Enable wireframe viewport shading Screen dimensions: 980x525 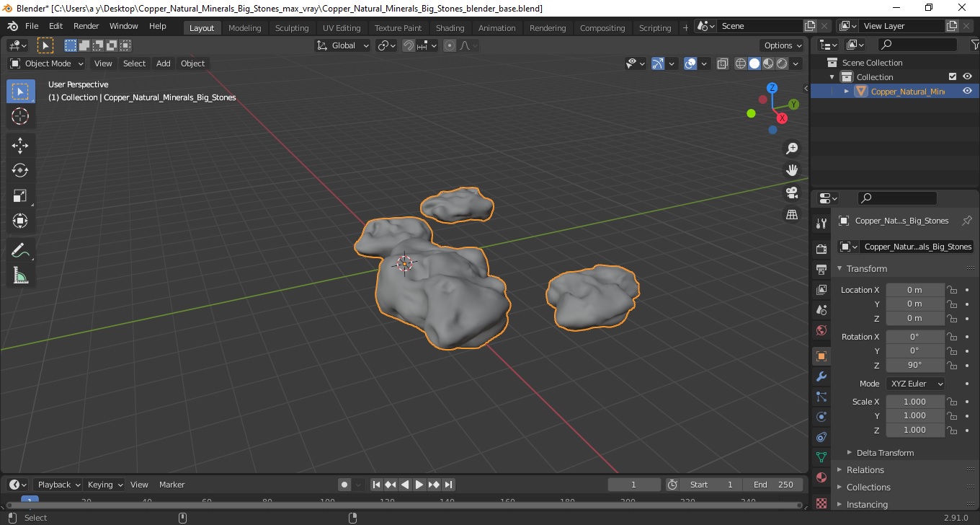coord(741,63)
